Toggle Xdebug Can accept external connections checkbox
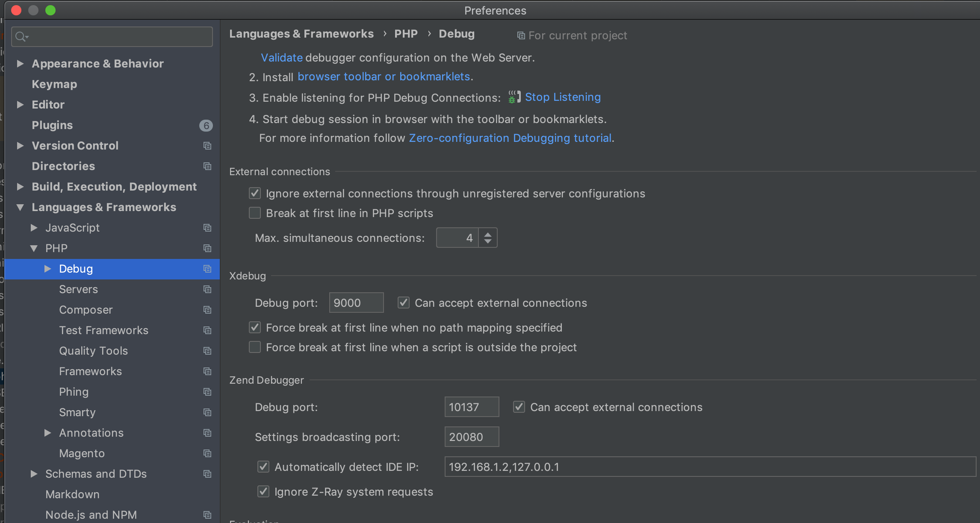Viewport: 980px width, 523px height. click(x=404, y=303)
